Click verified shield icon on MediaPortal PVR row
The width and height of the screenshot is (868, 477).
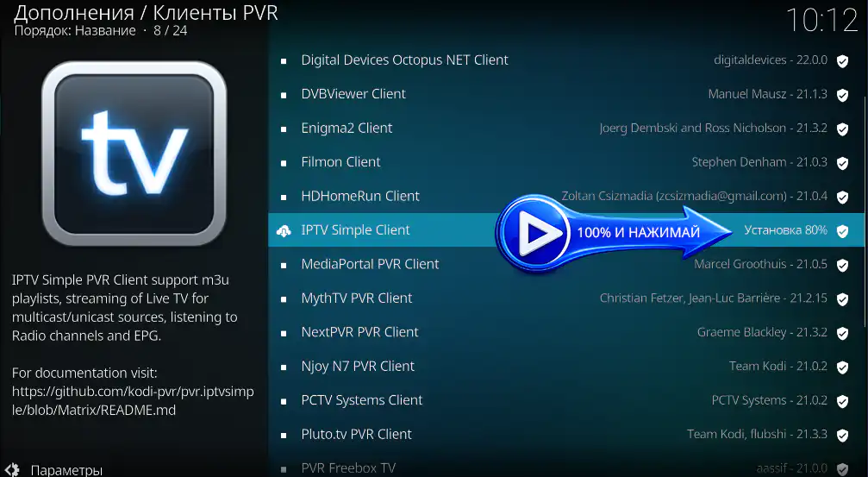842,266
